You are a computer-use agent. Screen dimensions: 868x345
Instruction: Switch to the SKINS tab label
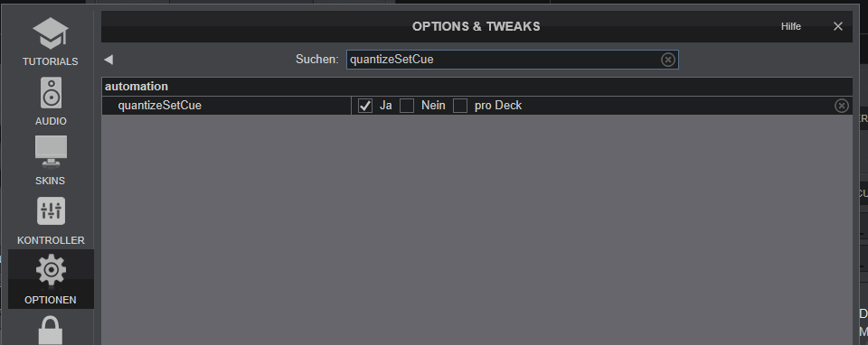pos(51,181)
